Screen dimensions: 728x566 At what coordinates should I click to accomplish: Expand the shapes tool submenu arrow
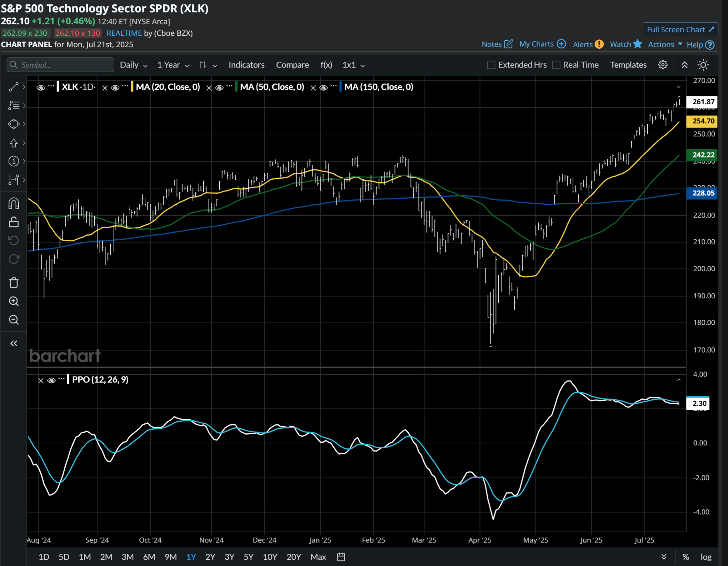coord(24,124)
